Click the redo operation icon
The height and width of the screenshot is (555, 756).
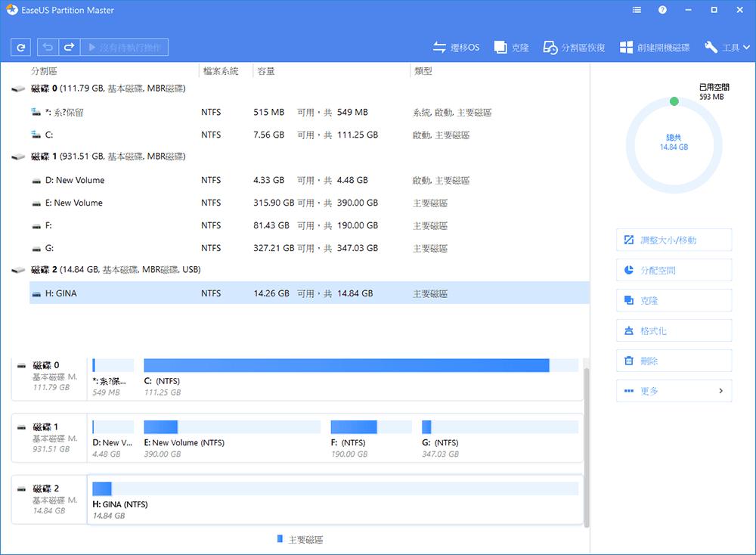coord(68,47)
